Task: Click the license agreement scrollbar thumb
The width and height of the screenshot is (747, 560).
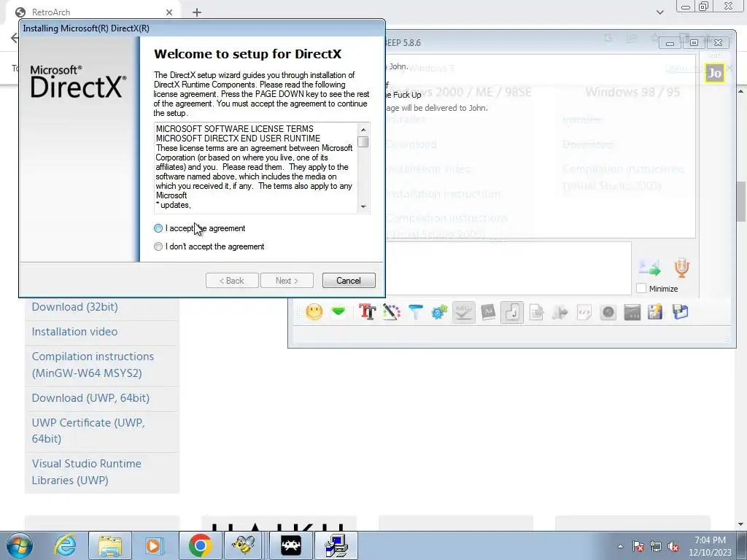Action: [363, 142]
